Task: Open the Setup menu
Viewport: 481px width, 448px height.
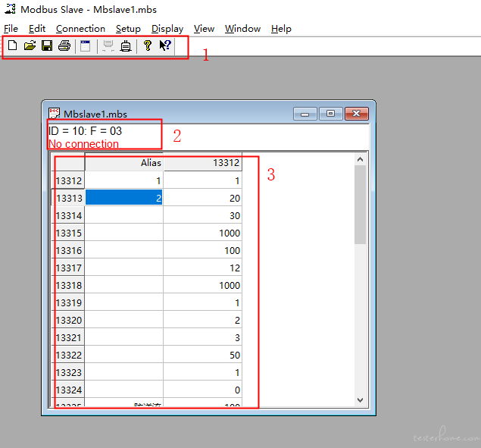Action: (128, 29)
